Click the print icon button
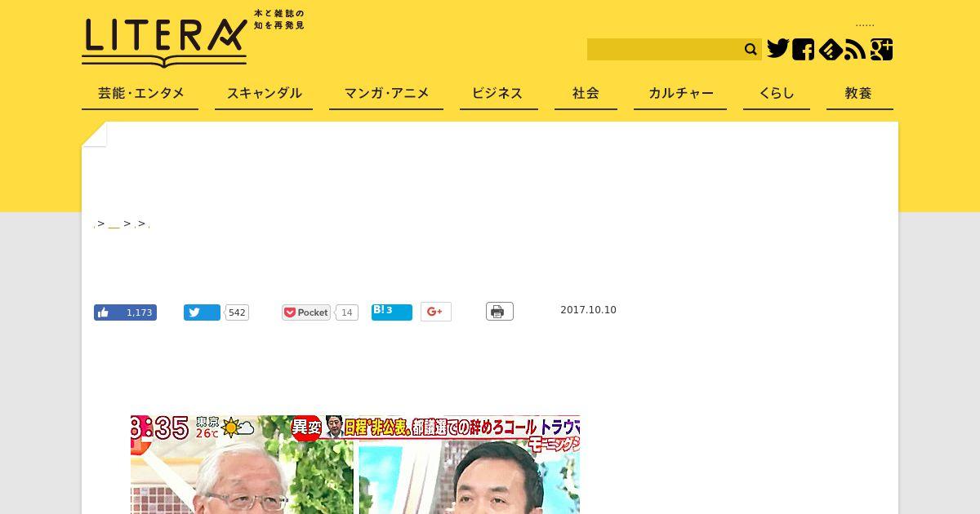The image size is (980, 514). [x=500, y=312]
